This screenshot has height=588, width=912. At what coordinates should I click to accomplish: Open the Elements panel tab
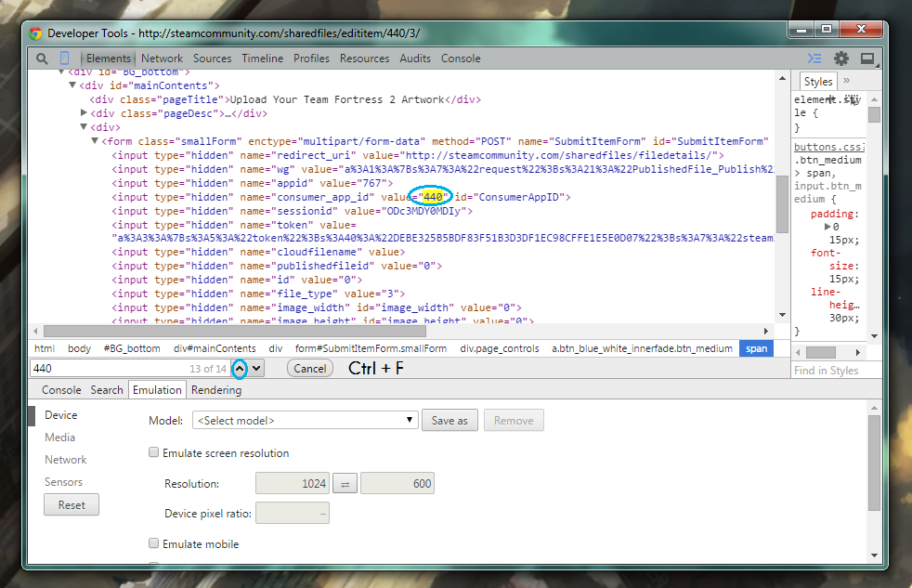pos(108,59)
